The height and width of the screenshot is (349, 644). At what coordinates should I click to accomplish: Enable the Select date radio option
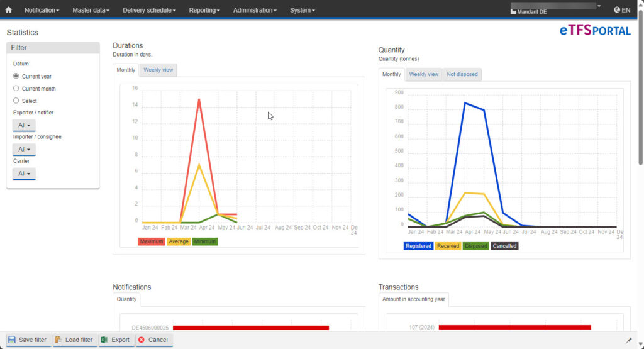point(16,101)
